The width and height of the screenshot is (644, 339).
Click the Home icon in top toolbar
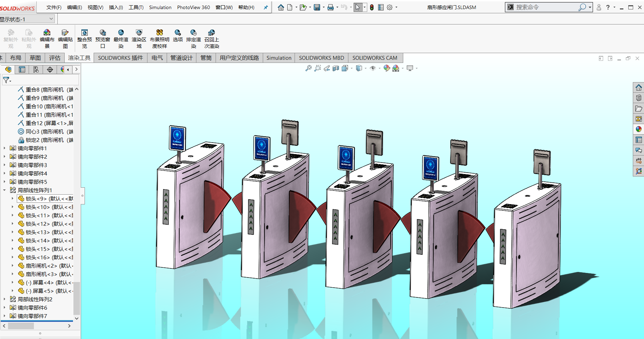click(281, 7)
